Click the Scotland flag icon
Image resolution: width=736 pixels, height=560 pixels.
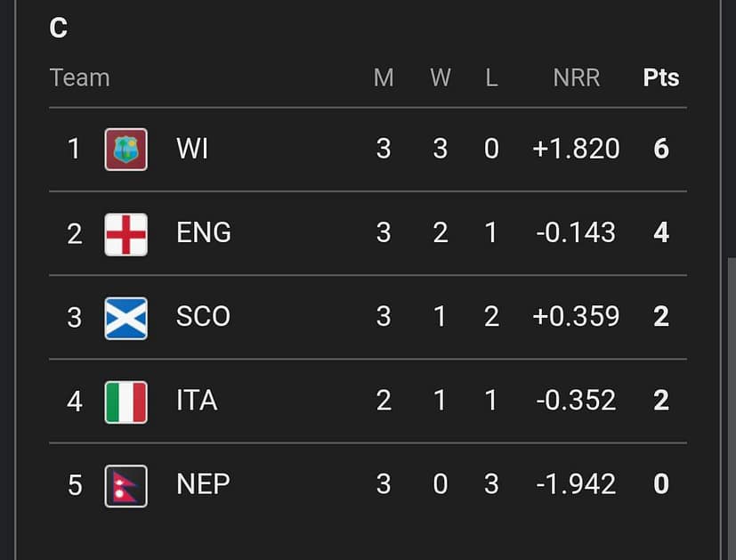[125, 318]
